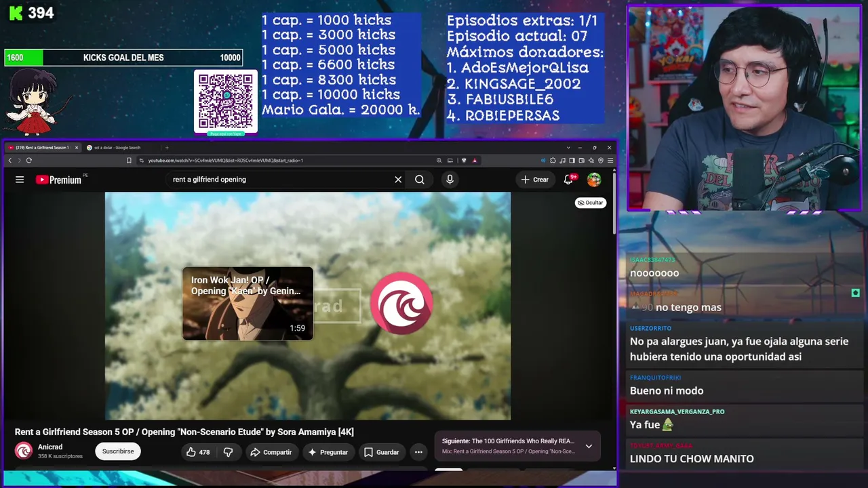This screenshot has width=868, height=488.
Task: Clear the YouTube search box text
Action: point(398,180)
